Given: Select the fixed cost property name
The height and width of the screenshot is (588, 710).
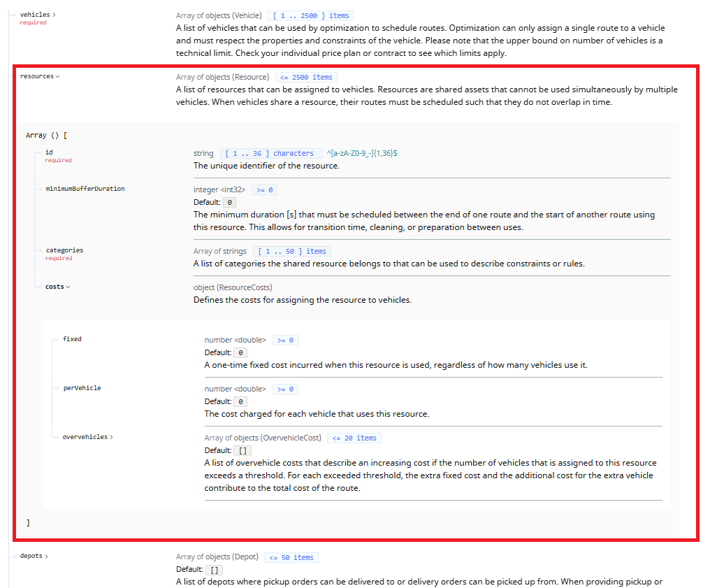Looking at the screenshot, I should 72,339.
